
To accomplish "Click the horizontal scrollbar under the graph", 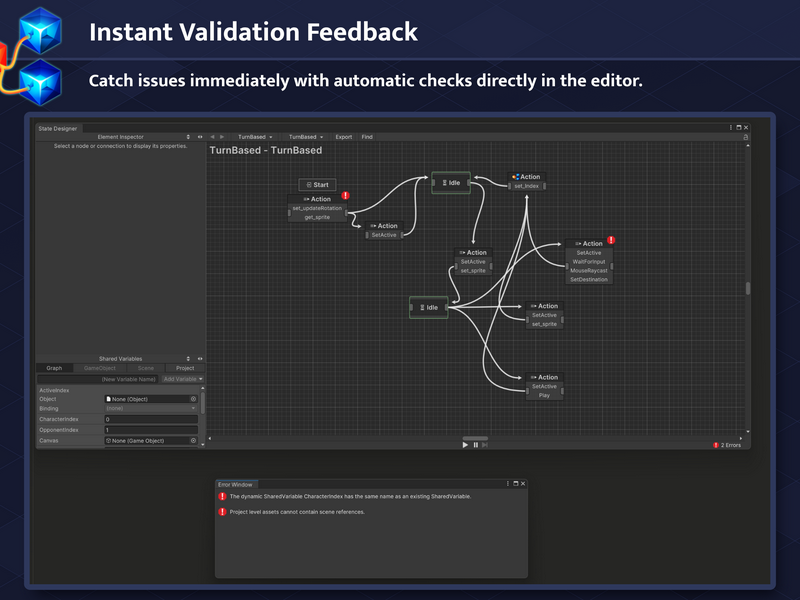I will (475, 438).
